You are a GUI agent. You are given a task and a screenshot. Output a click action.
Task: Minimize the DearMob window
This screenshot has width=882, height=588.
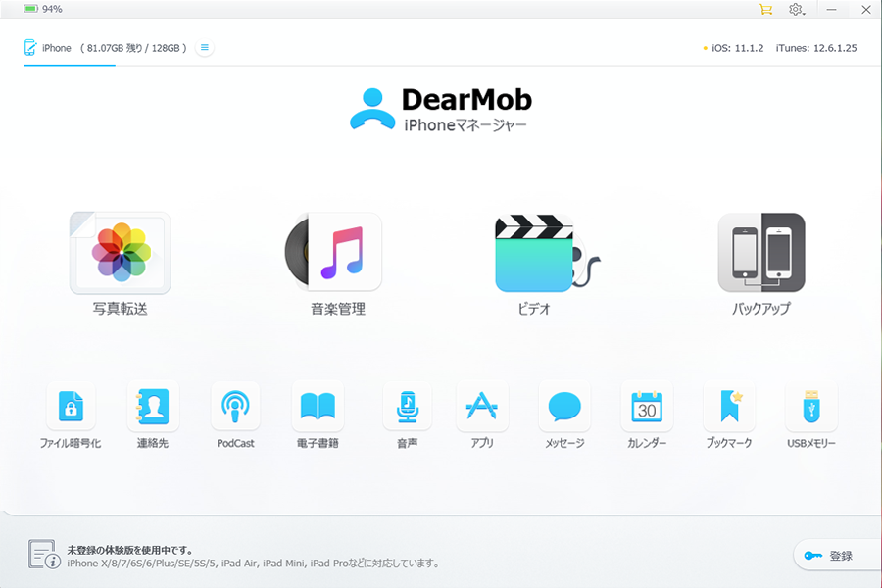[831, 9]
